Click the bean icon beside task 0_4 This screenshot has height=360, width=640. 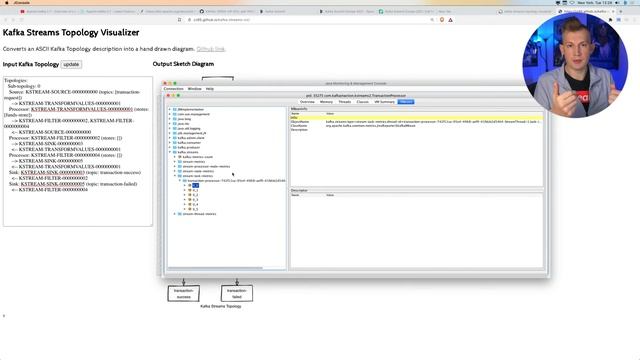click(x=190, y=204)
